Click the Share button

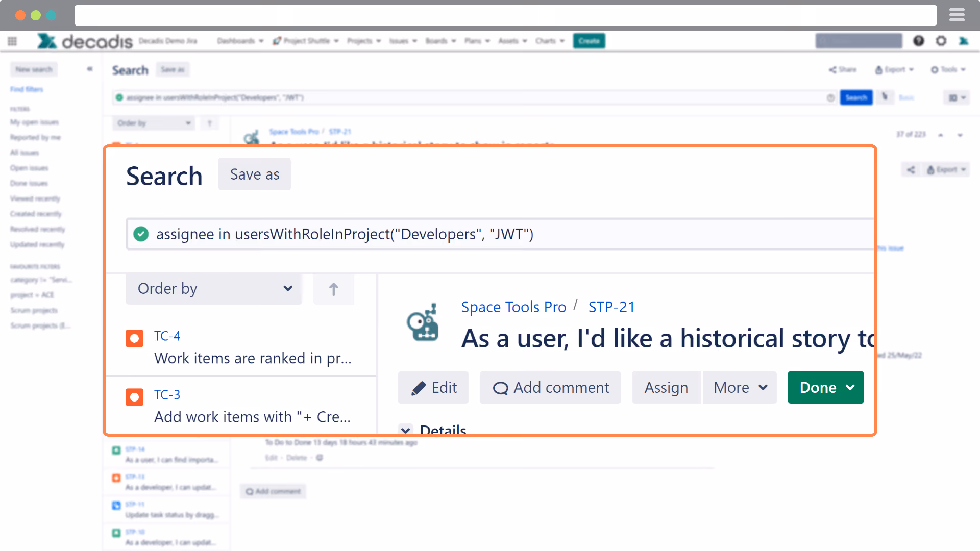click(x=843, y=69)
